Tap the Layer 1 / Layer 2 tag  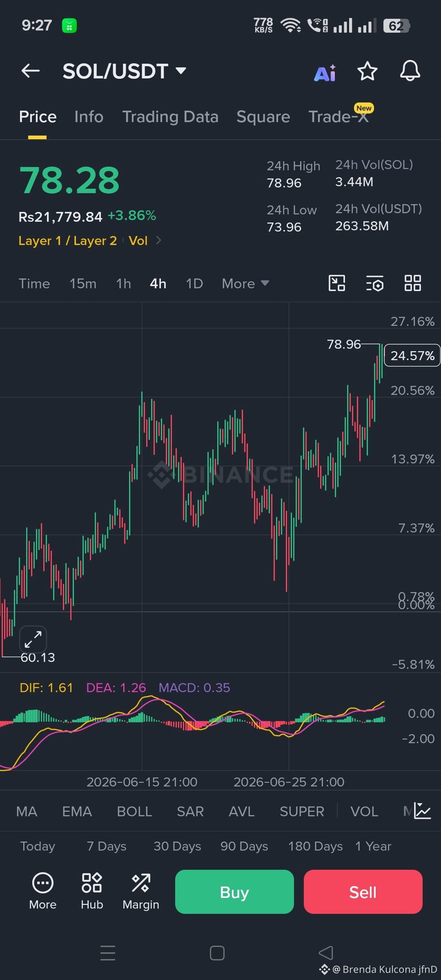(x=68, y=241)
